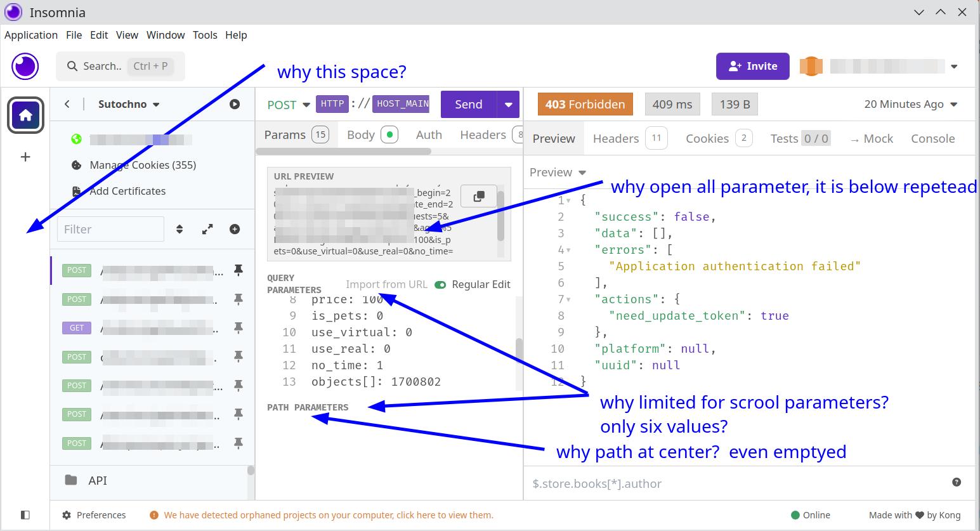
Task: Click the 139 B response size badge
Action: pyautogui.click(x=735, y=104)
